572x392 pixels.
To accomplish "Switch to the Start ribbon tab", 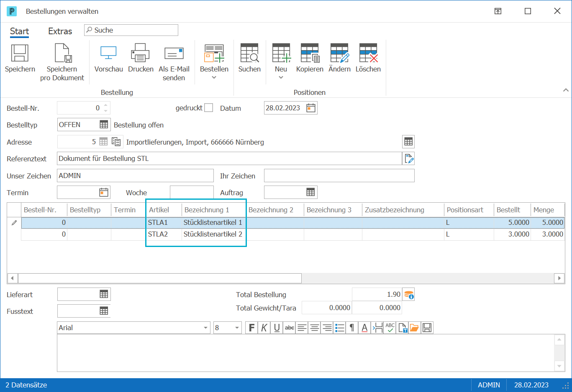I will tap(20, 31).
